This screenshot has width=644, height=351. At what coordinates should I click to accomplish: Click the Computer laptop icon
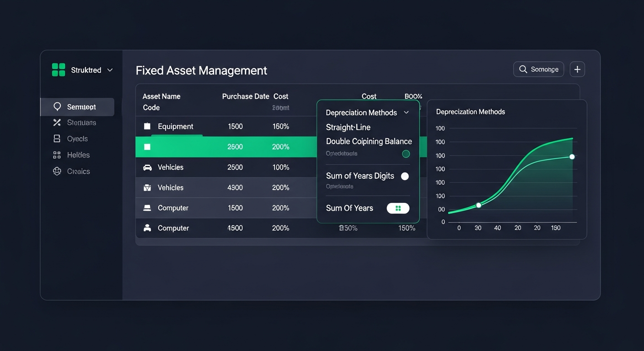147,207
